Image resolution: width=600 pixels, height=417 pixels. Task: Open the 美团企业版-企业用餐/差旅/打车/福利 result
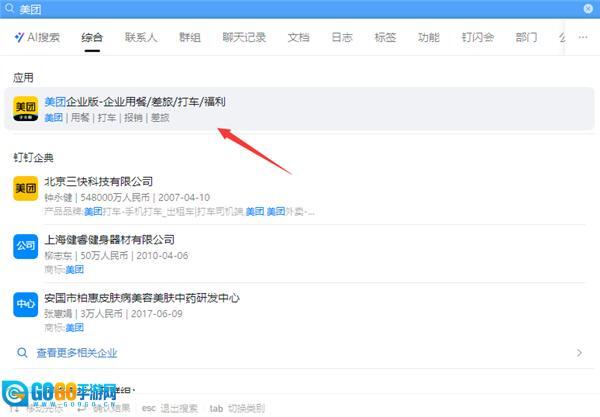tap(135, 102)
